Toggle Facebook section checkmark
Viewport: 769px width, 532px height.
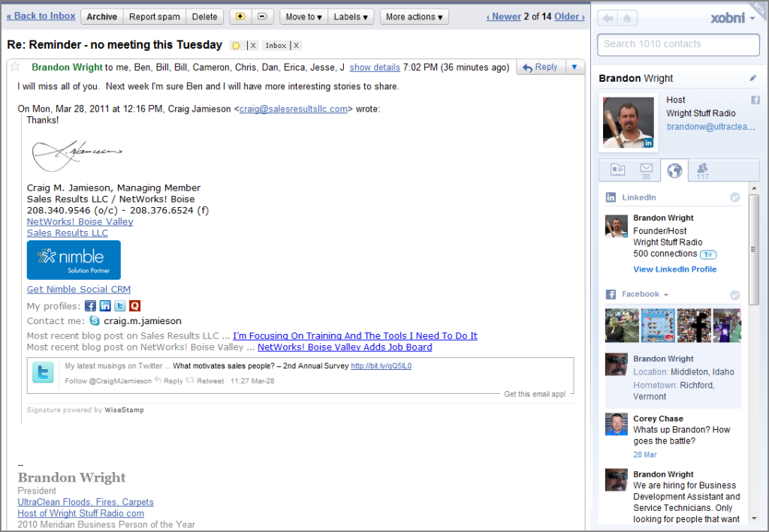tap(734, 295)
